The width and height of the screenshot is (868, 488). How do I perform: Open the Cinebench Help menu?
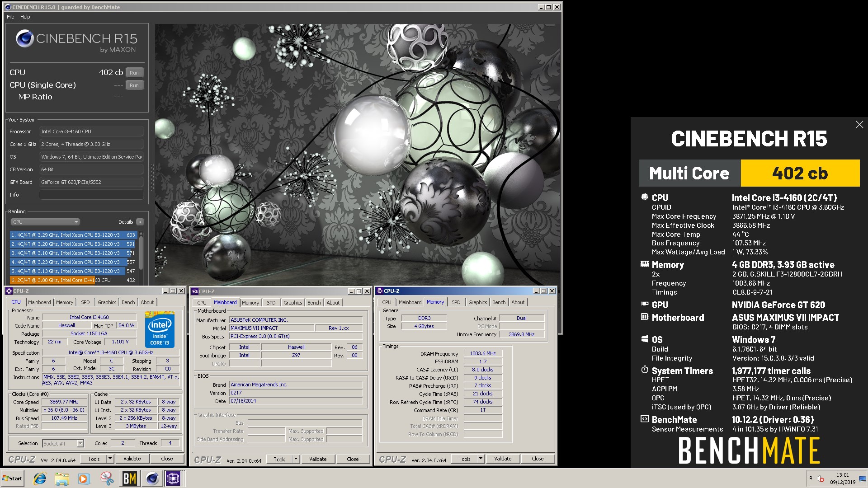25,17
